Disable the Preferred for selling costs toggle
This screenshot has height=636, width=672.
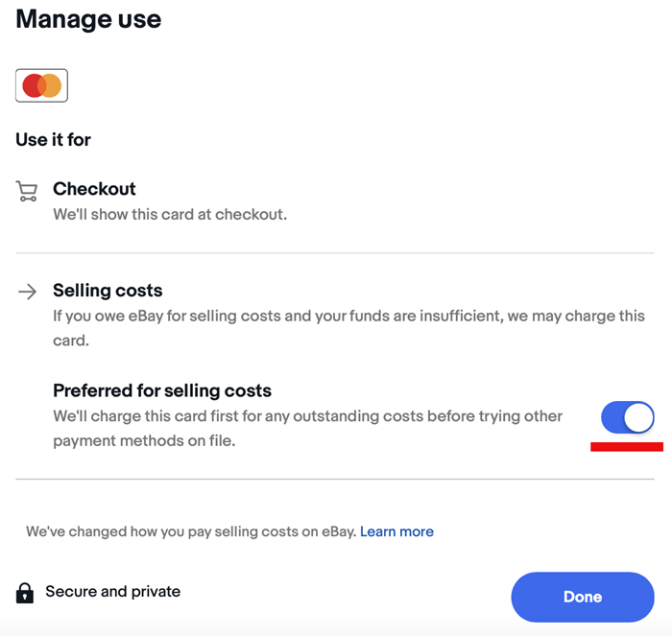(x=628, y=417)
